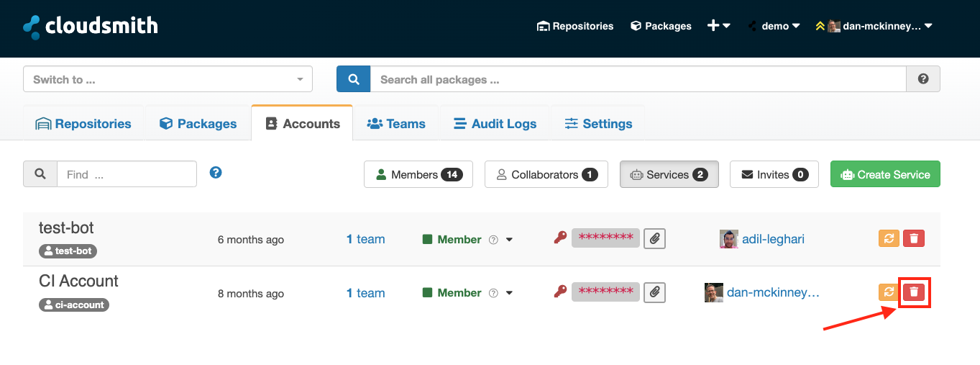Click red trash delete button for test-bot
Viewport: 980px width, 365px height.
914,238
